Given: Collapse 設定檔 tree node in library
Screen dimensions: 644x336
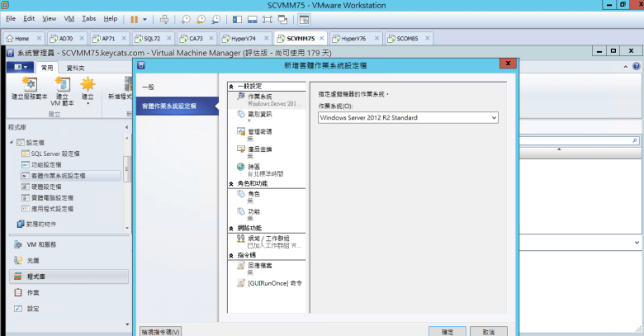Looking at the screenshot, I should [11, 142].
